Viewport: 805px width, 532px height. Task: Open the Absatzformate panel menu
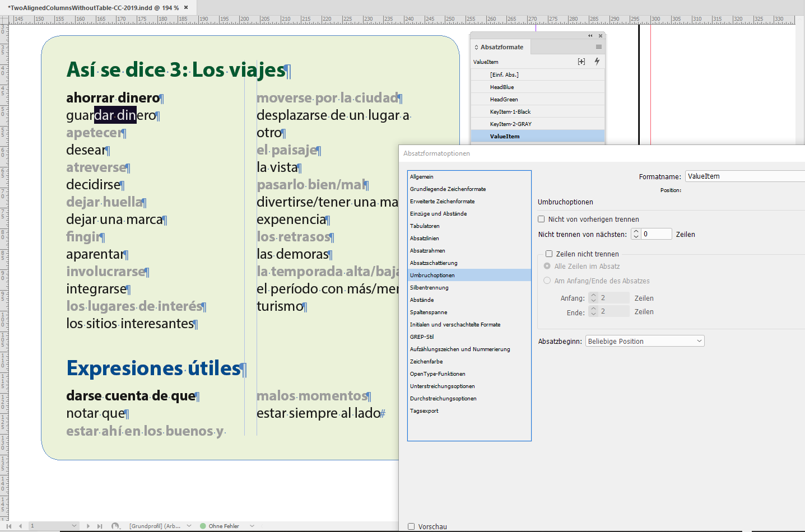(598, 47)
